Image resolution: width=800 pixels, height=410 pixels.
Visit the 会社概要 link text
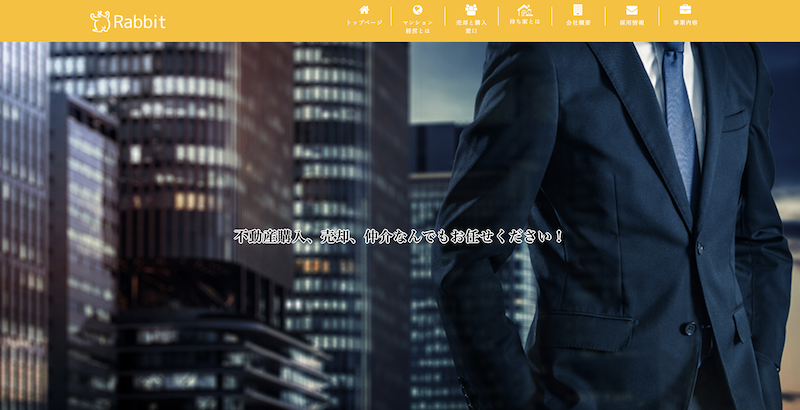(x=578, y=22)
